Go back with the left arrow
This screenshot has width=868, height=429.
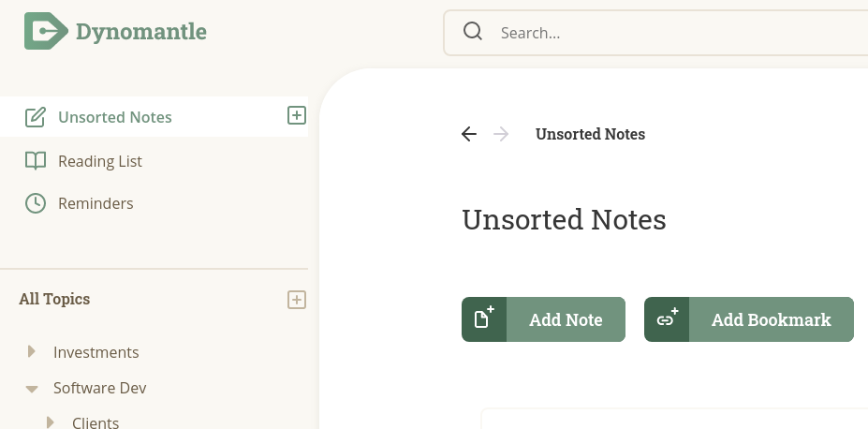pyautogui.click(x=469, y=134)
